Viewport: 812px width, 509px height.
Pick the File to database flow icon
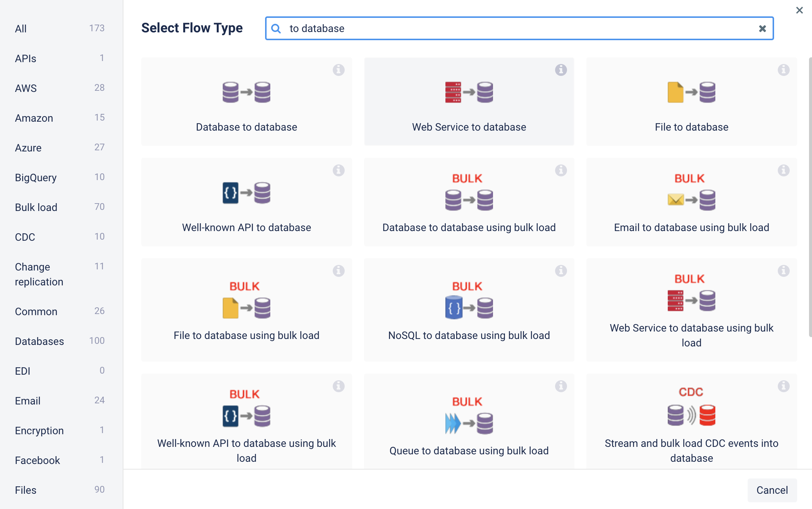(691, 92)
